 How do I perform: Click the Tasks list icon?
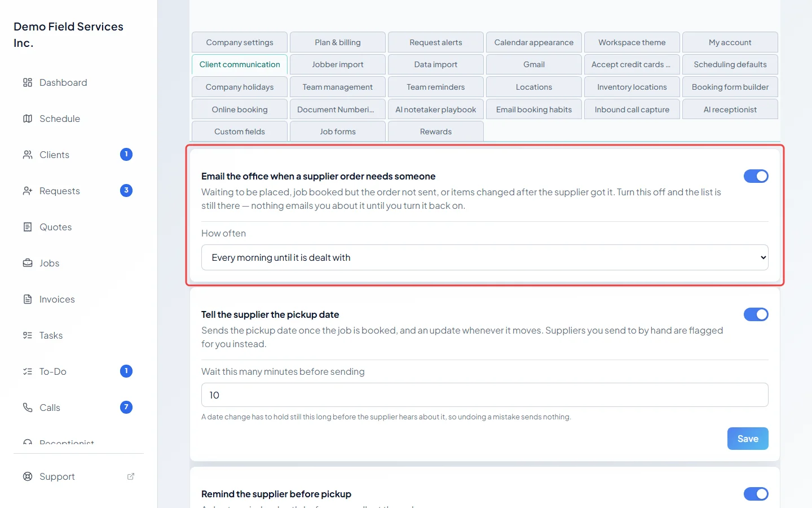pos(28,335)
